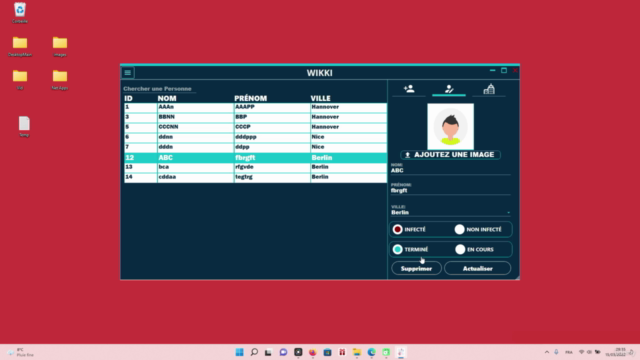Click Chercher une Personne search field

pyautogui.click(x=159, y=89)
